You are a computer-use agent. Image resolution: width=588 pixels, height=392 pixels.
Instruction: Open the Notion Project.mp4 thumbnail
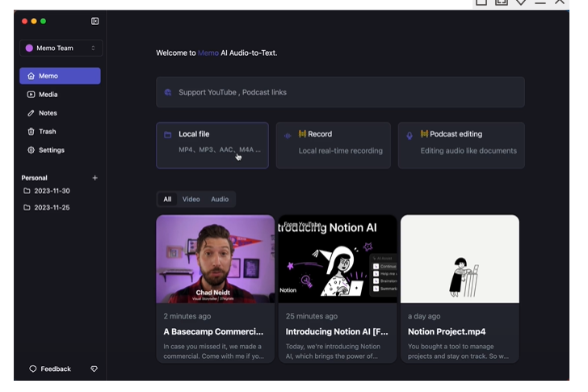click(x=460, y=259)
